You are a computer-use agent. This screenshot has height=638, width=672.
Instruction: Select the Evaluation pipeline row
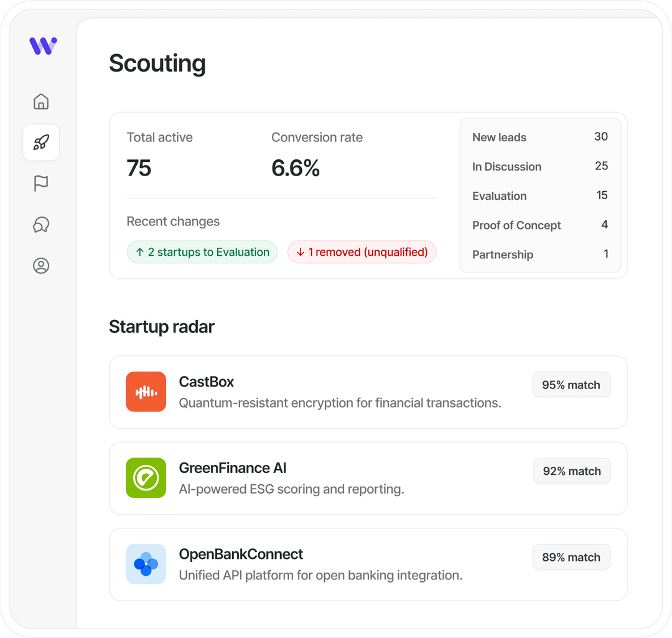(539, 196)
